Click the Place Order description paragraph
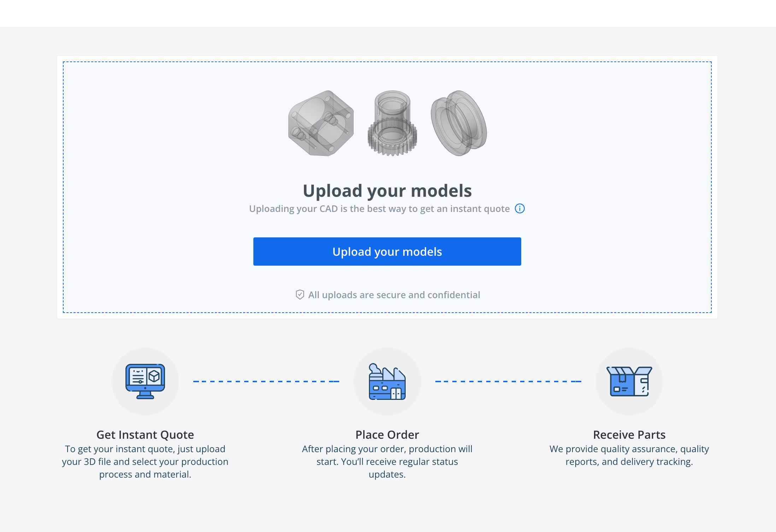Screen dimensions: 776x532 [387, 461]
